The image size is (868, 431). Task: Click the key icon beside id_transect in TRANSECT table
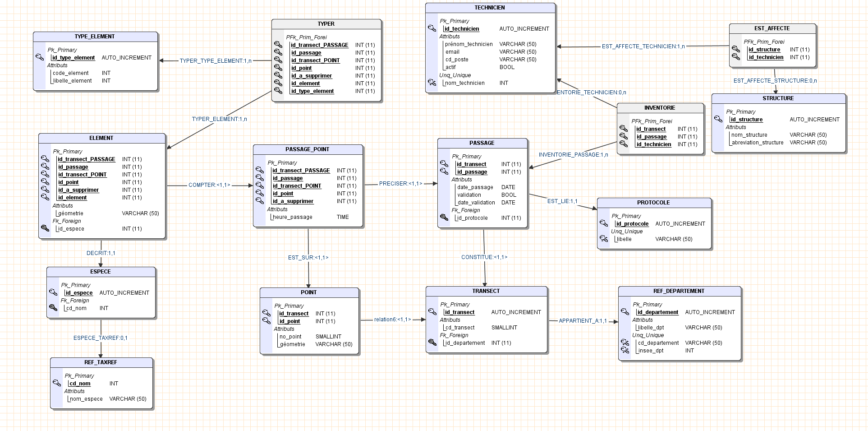click(x=432, y=312)
